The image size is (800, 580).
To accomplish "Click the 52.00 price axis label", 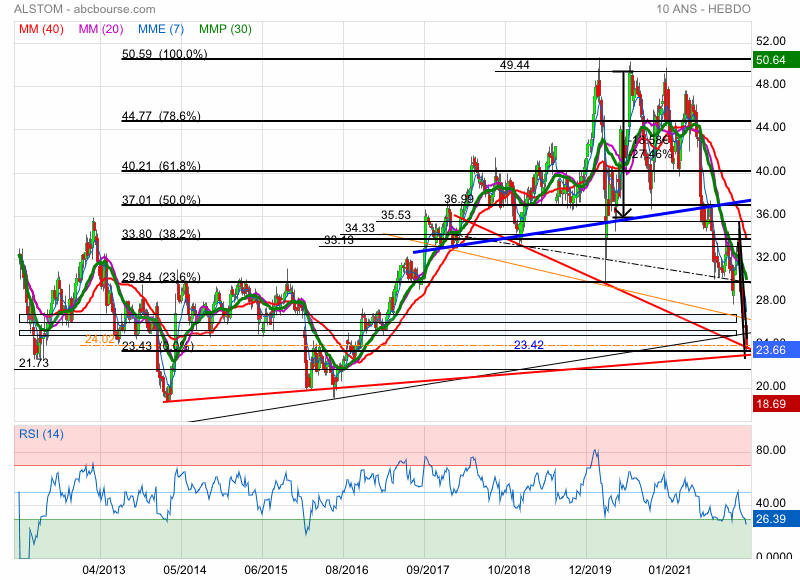I will pyautogui.click(x=770, y=41).
